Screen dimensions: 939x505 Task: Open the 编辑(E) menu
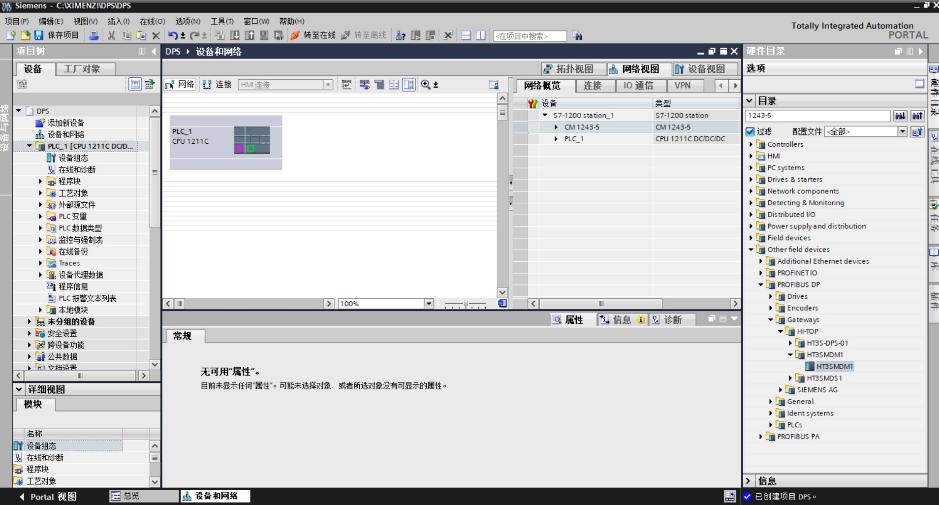(x=50, y=21)
